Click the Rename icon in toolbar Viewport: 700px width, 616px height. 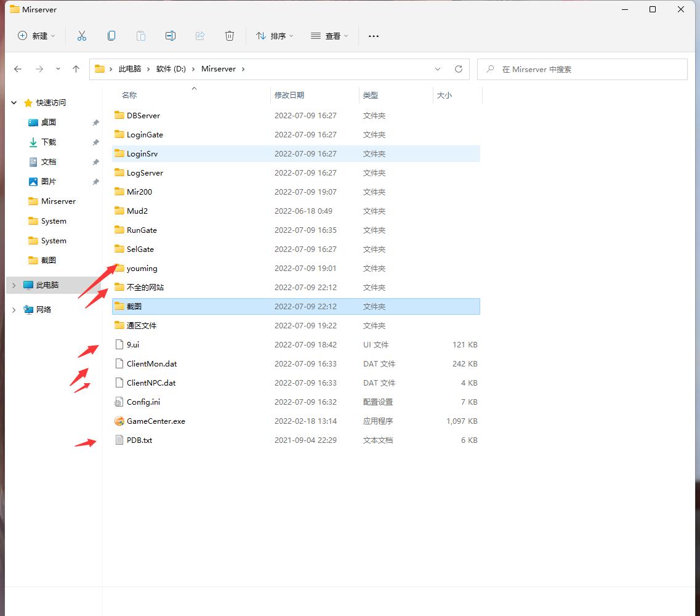pos(171,36)
